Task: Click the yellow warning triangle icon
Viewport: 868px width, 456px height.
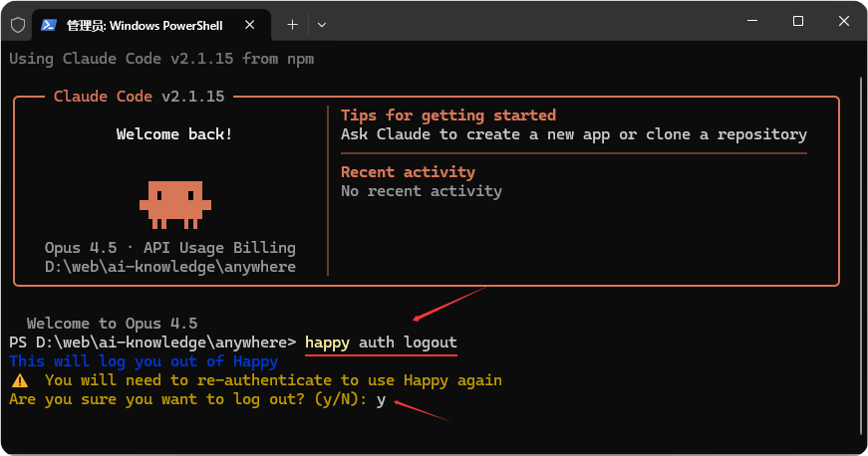Action: coord(19,380)
